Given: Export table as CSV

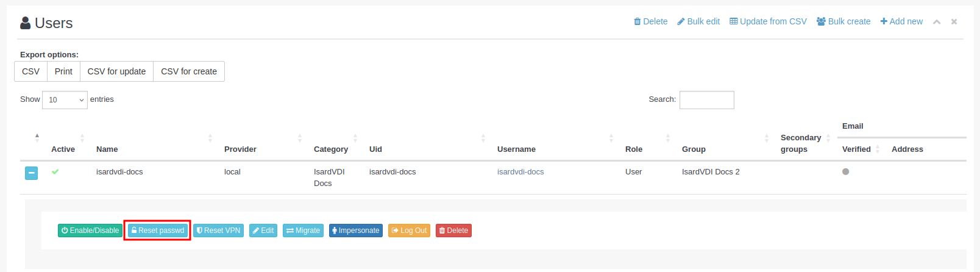Looking at the screenshot, I should pos(30,71).
